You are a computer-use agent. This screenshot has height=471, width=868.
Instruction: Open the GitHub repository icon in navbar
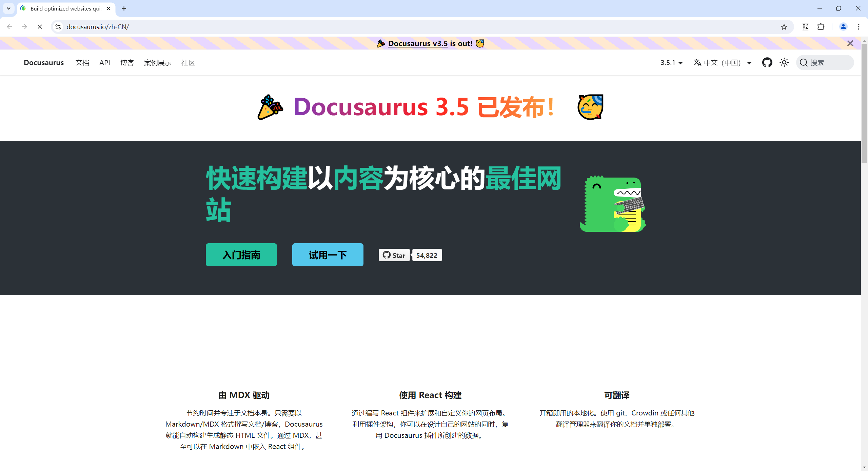tap(767, 62)
